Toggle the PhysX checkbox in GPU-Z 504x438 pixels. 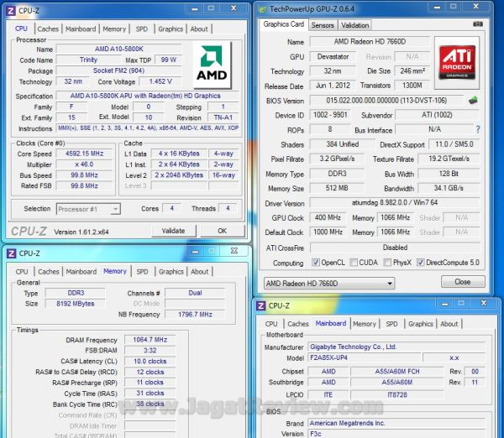pos(387,263)
